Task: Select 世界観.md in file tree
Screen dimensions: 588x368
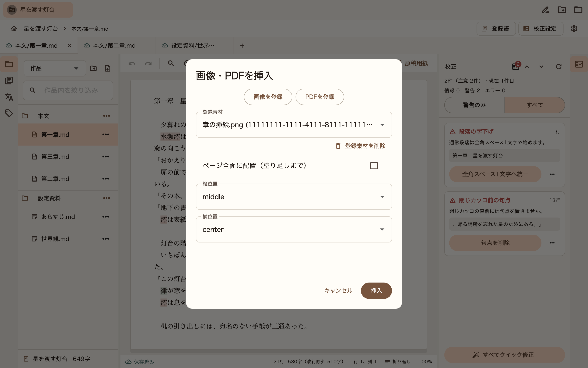Action: (68, 239)
